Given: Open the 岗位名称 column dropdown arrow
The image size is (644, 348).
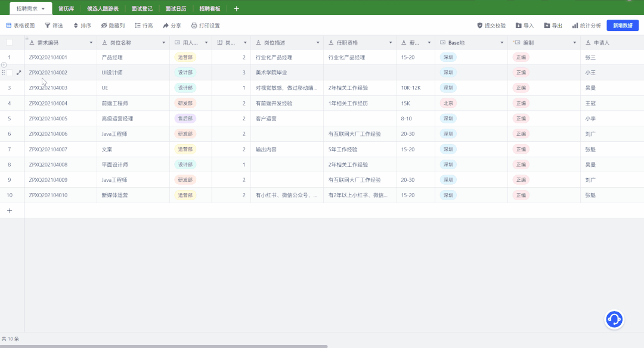Looking at the screenshot, I should point(163,43).
